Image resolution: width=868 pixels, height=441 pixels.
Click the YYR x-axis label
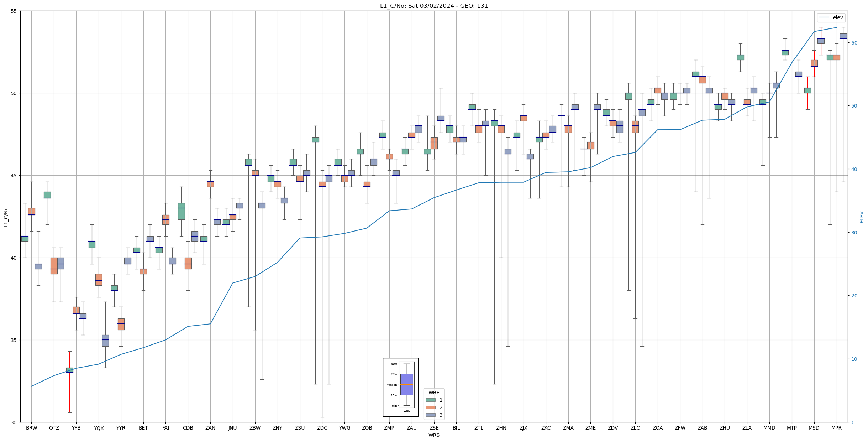tap(121, 428)
